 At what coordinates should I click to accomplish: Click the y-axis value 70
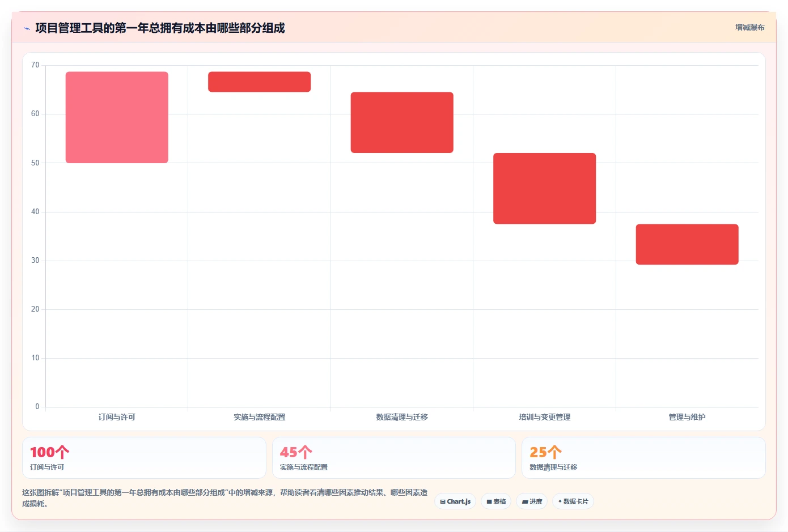[x=35, y=65]
